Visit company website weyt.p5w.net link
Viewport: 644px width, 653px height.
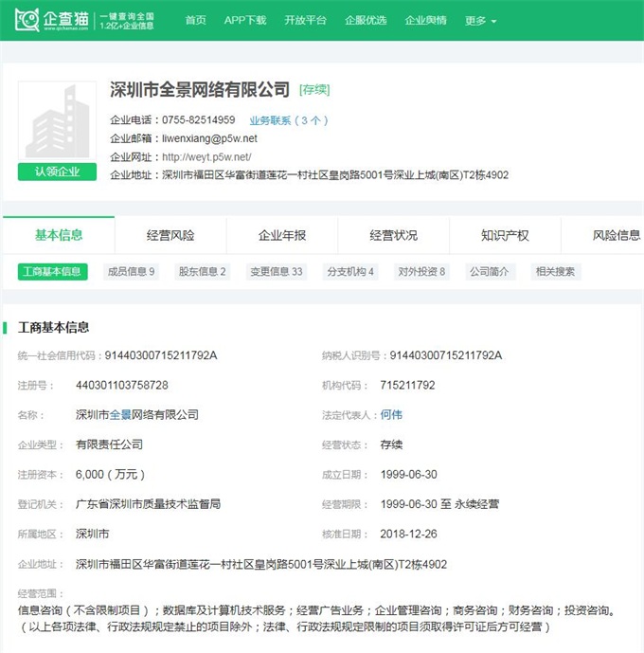click(206, 156)
